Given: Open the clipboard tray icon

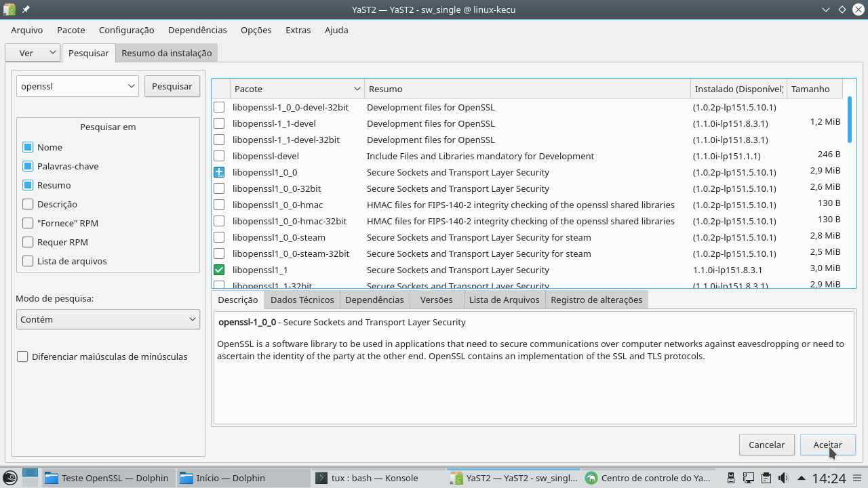Looking at the screenshot, I should tap(766, 478).
